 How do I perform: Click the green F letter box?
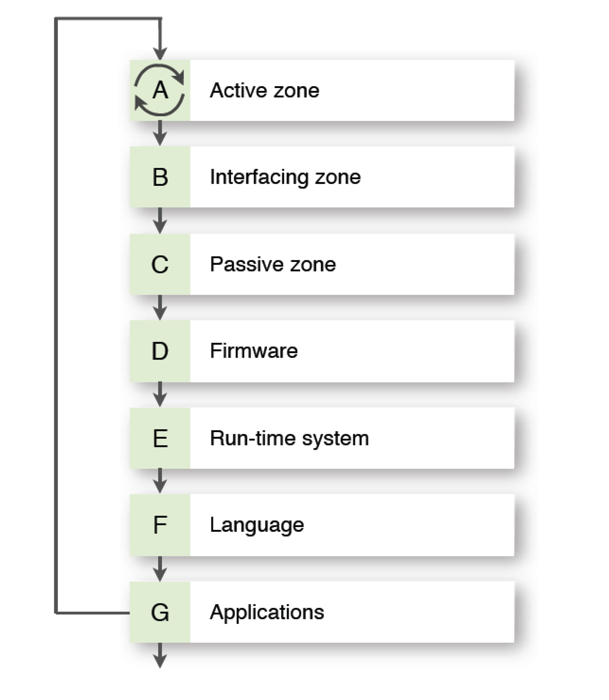tap(160, 525)
